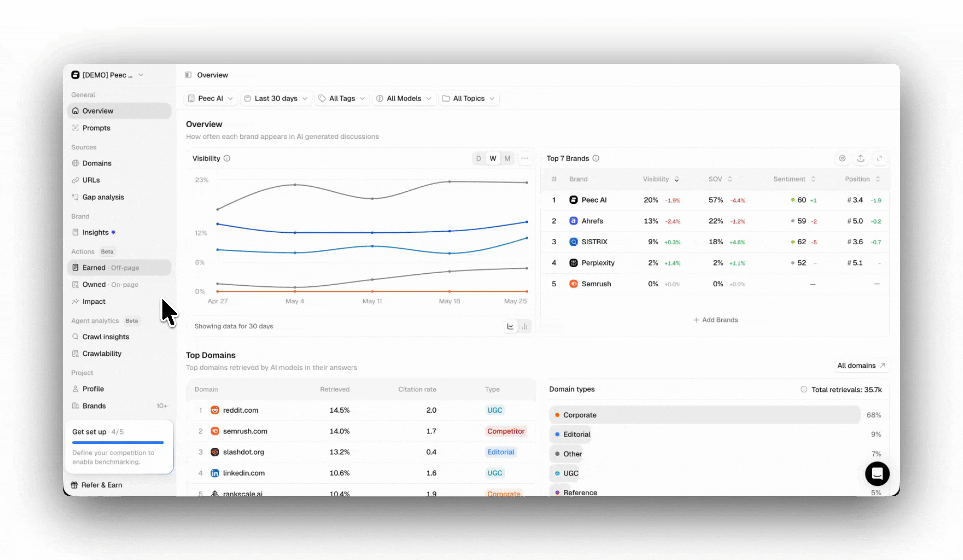Open the All Topics filter dropdown

coord(469,99)
